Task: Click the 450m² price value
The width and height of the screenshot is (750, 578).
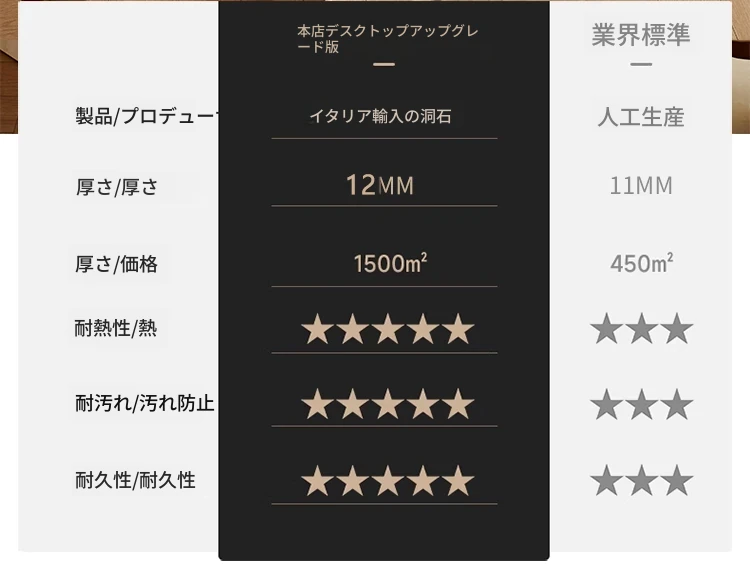Action: (x=641, y=263)
